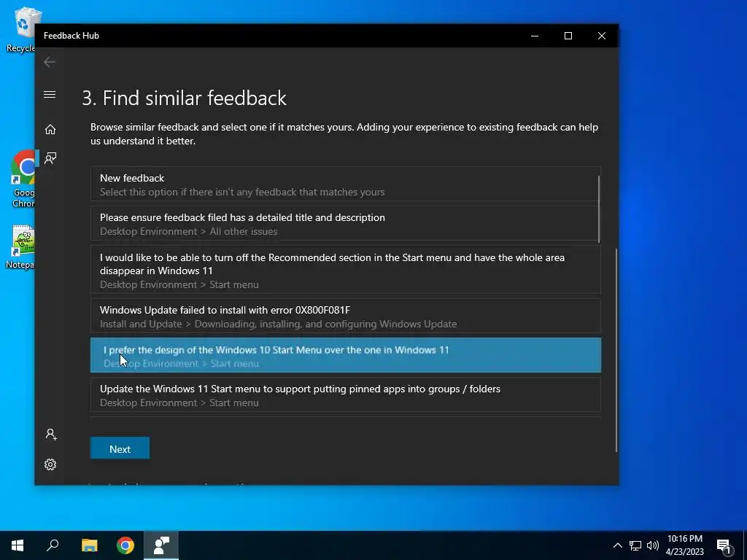Screen dimensions: 747x560
Task: Open the notification center icon
Action: (724, 545)
